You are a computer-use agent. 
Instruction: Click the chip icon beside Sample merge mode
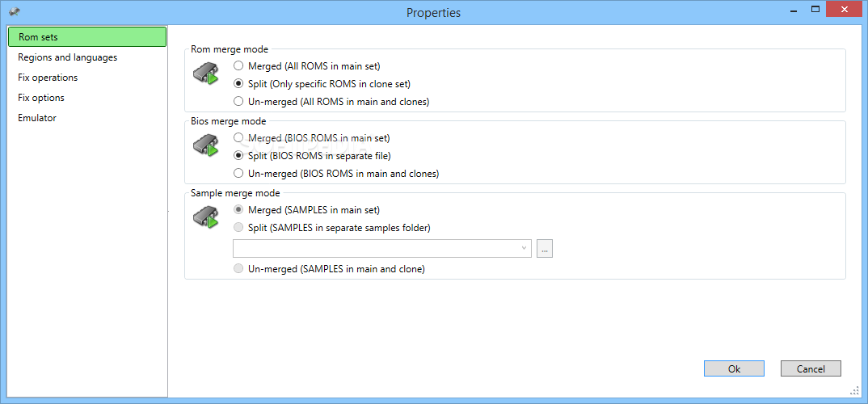click(x=204, y=217)
